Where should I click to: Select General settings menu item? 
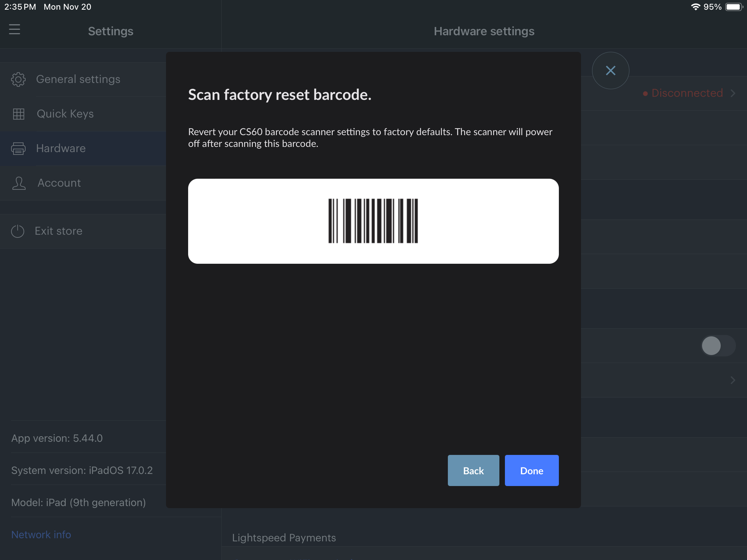[x=78, y=80]
